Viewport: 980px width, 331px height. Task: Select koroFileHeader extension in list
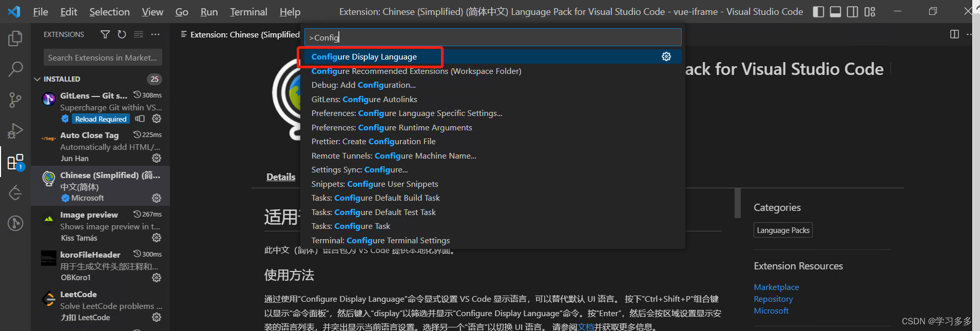[x=101, y=266]
